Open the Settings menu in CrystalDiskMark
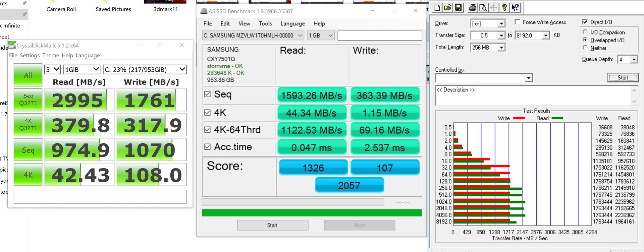 pyautogui.click(x=30, y=55)
